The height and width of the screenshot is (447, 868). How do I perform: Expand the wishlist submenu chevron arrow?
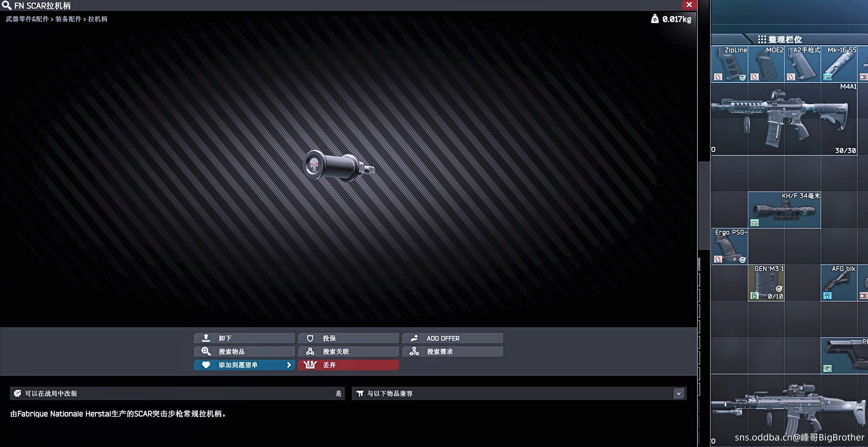(x=289, y=365)
